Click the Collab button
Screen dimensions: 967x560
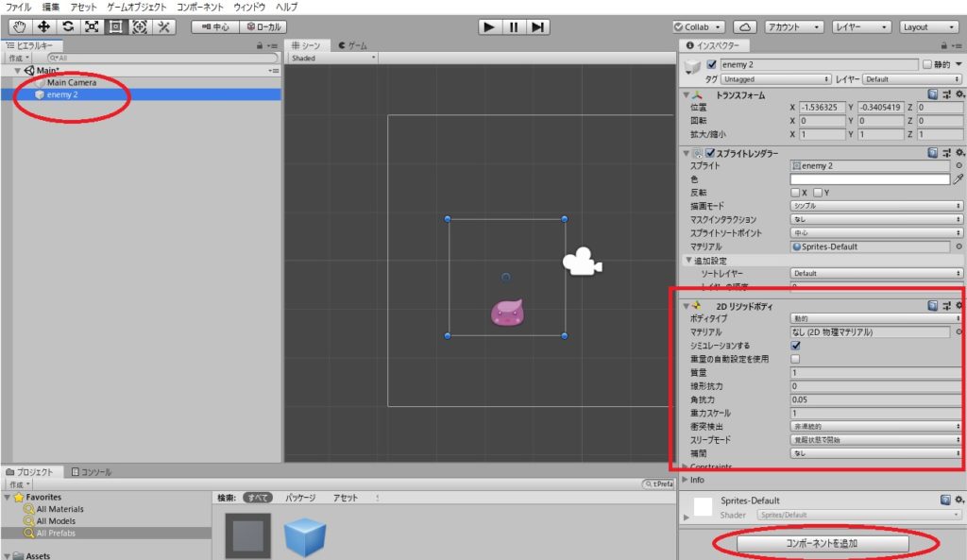click(x=699, y=27)
